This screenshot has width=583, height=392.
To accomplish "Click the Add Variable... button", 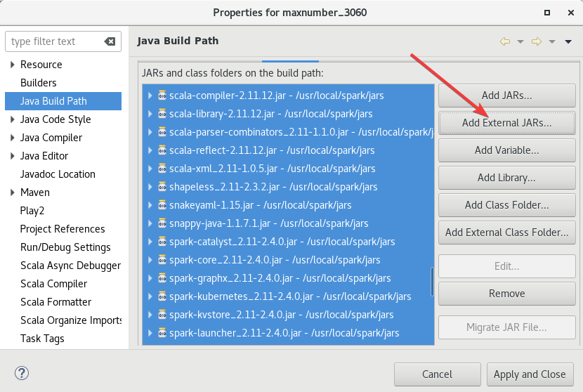I will 506,150.
